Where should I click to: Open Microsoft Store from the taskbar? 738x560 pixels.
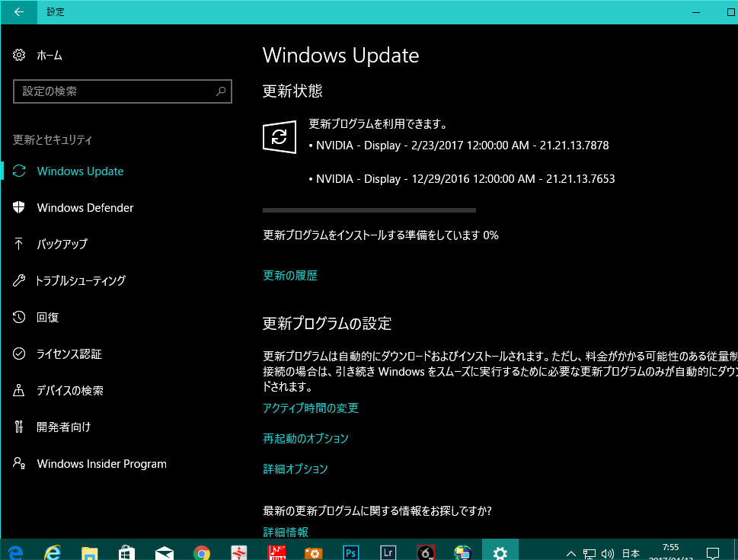(x=126, y=552)
